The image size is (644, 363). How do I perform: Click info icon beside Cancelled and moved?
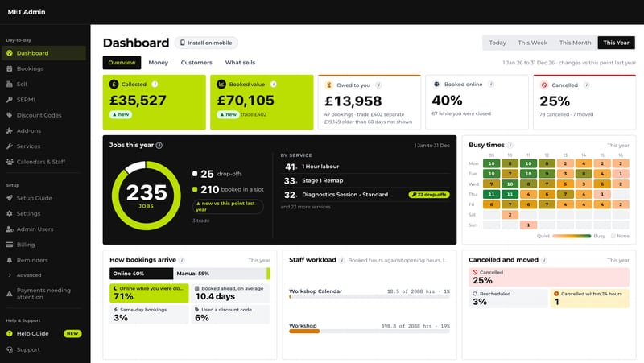544,260
